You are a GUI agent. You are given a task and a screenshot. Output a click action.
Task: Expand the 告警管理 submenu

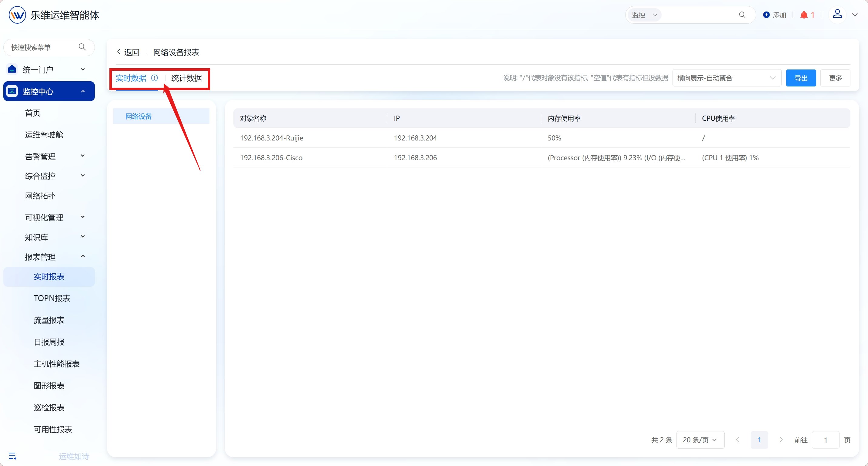(x=83, y=156)
